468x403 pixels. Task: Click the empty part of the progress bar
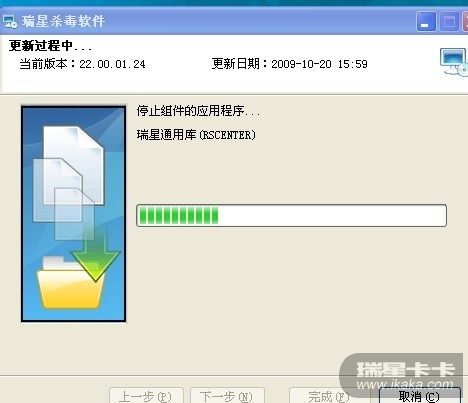pos(332,215)
